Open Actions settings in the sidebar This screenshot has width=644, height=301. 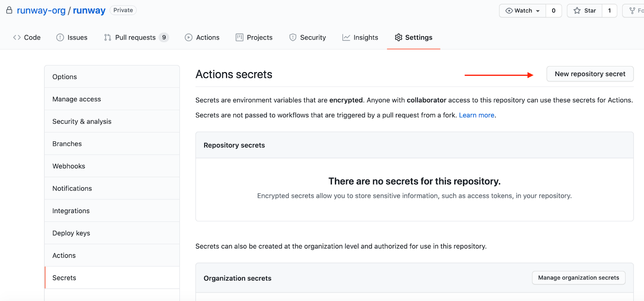pyautogui.click(x=112, y=255)
